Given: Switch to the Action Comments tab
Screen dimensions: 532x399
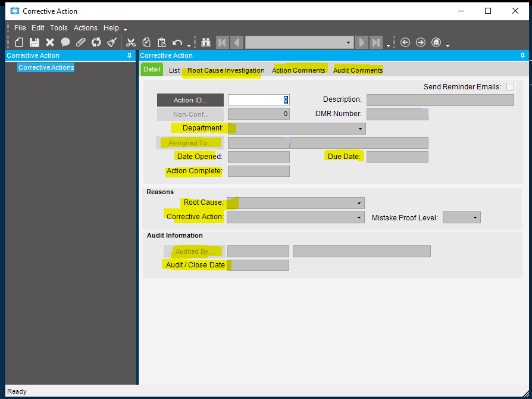Looking at the screenshot, I should (299, 70).
